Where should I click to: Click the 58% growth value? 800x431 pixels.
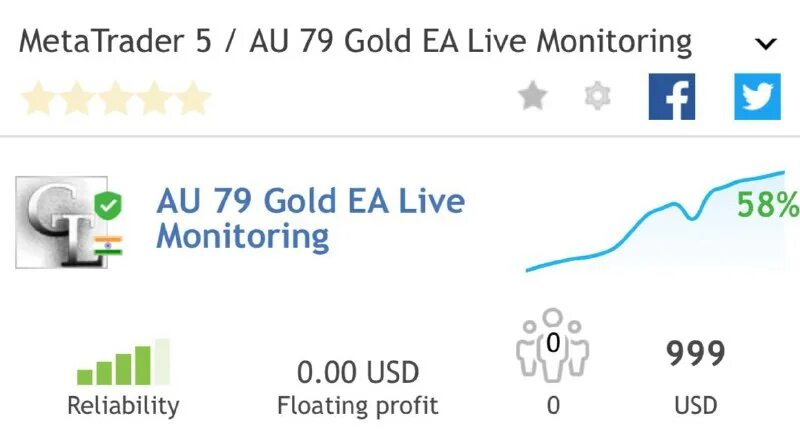coord(767,205)
